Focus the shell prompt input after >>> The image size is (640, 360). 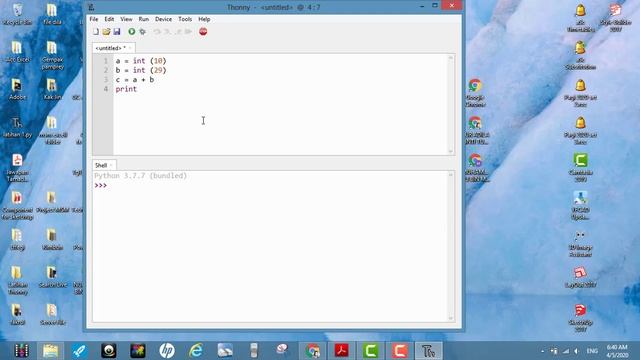pos(273,185)
